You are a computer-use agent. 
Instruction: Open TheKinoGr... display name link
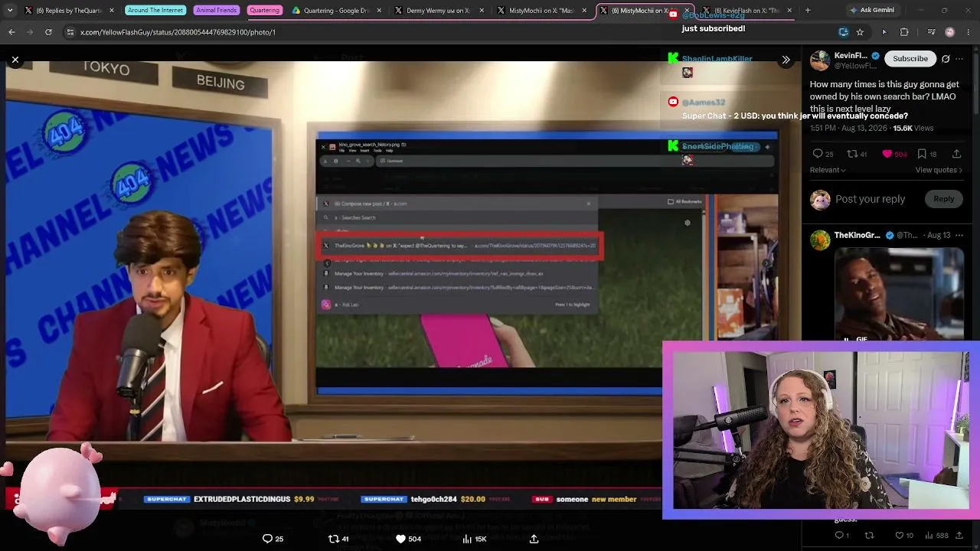coord(857,235)
